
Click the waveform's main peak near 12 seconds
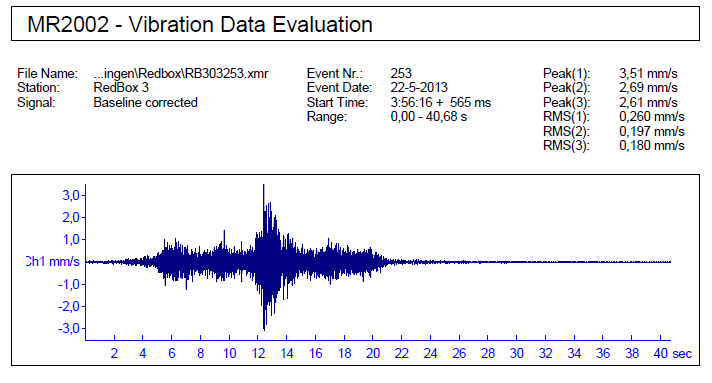click(264, 185)
